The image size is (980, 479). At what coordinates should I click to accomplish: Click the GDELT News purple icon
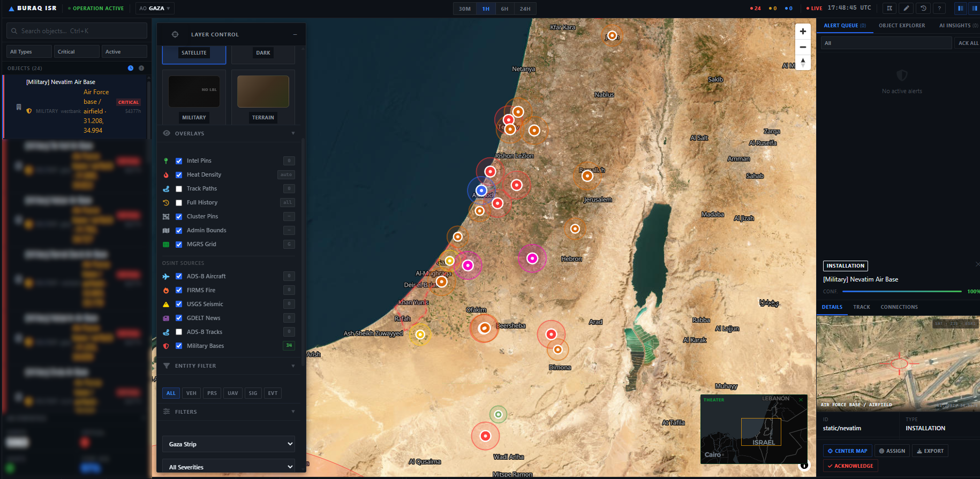[166, 318]
